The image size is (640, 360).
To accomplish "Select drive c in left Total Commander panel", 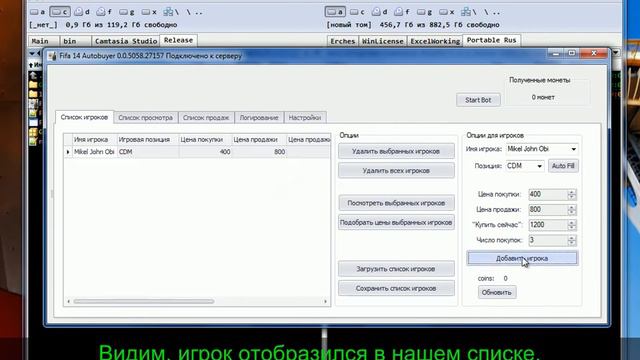I will [60, 12].
